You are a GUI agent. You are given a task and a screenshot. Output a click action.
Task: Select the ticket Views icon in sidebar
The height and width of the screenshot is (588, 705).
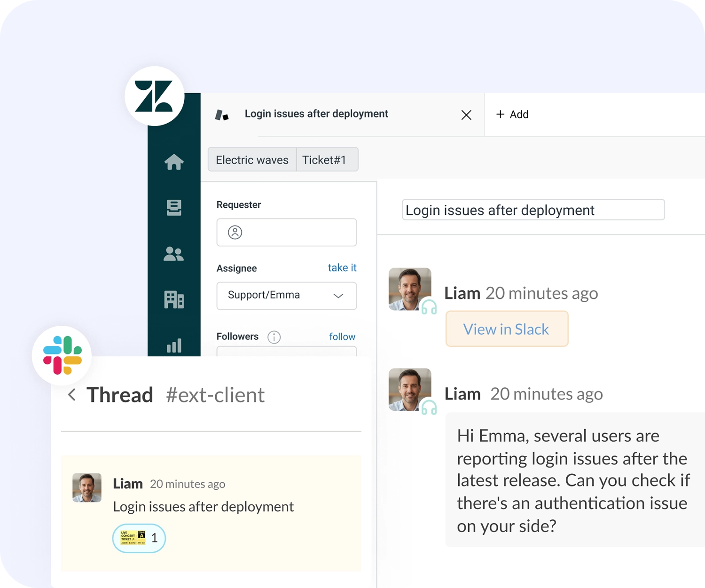tap(174, 208)
